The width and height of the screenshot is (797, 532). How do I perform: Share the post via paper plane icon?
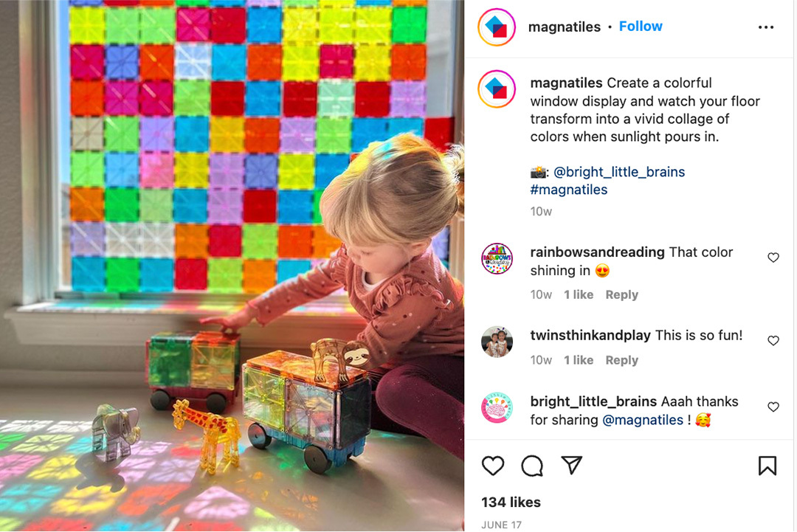572,465
